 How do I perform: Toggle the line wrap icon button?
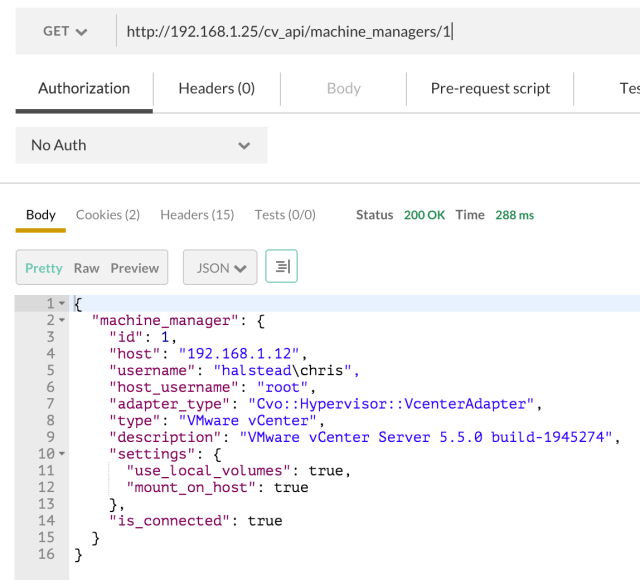click(282, 266)
